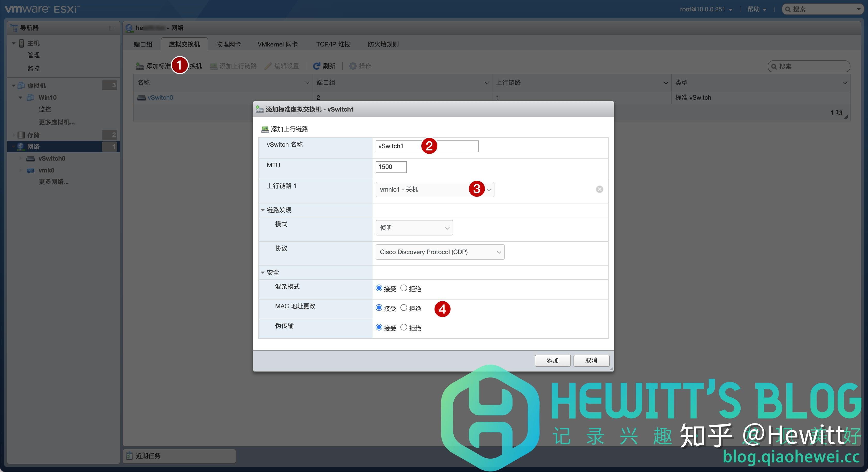Screen dimensions: 868x472
Task: Select 接受 for 伪传输
Action: click(x=379, y=327)
